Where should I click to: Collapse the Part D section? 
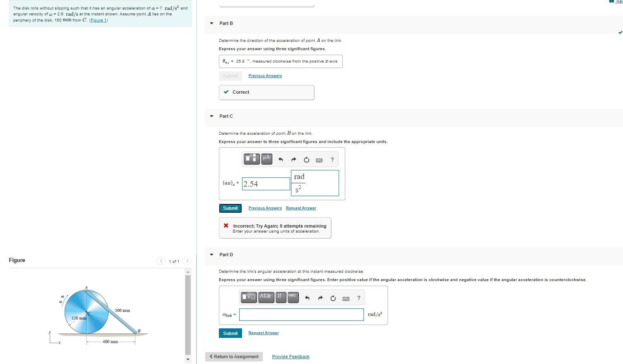click(x=212, y=255)
